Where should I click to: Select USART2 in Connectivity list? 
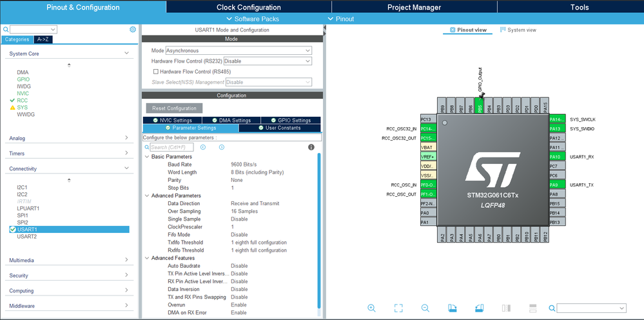[26, 236]
